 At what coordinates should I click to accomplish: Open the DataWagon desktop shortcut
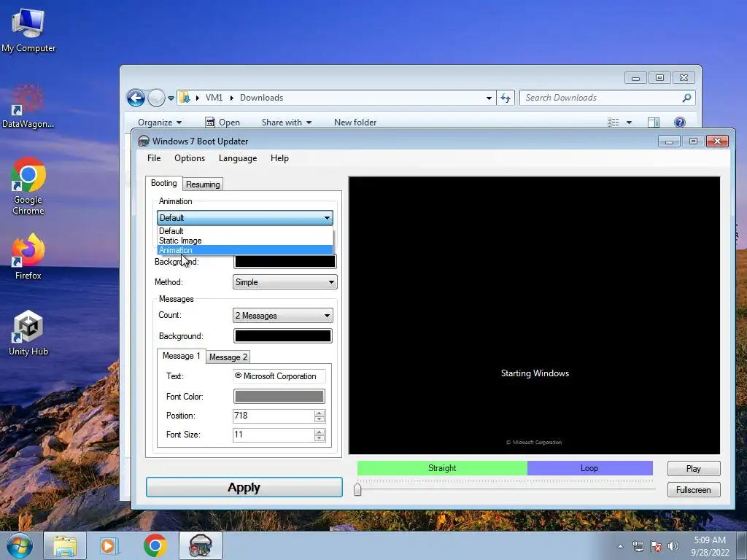coord(28,106)
